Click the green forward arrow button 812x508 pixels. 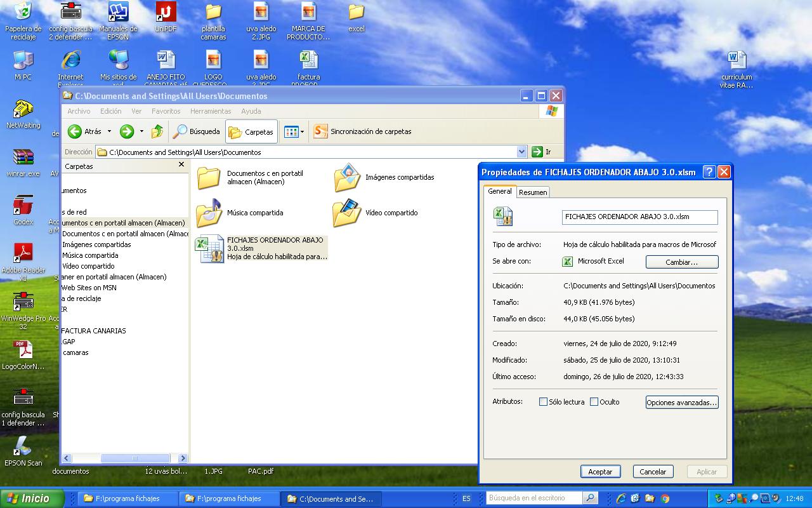[x=127, y=131]
